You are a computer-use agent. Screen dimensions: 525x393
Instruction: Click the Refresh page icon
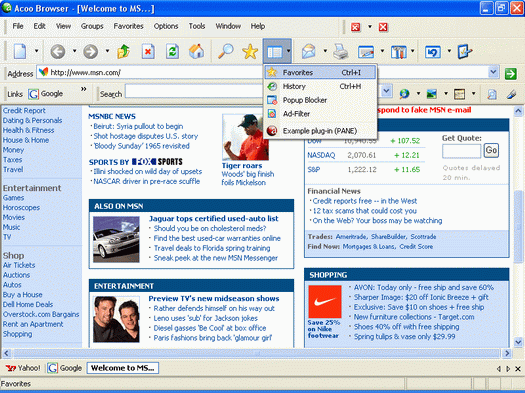(172, 52)
